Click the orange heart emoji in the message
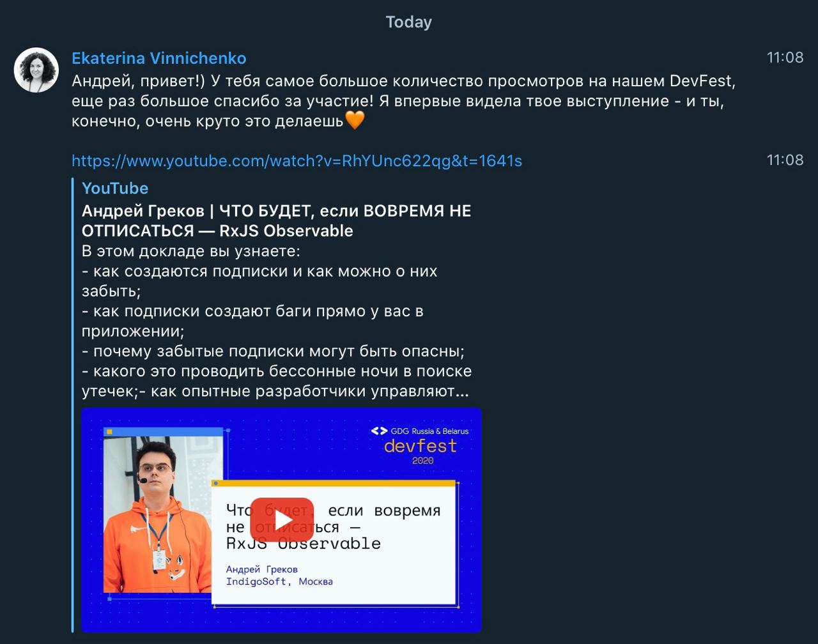This screenshot has height=644, width=818. coord(355,120)
